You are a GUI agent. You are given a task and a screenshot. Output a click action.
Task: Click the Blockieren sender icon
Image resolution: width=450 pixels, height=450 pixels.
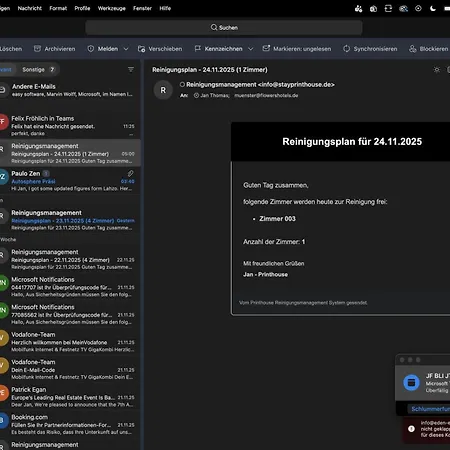pyautogui.click(x=413, y=49)
